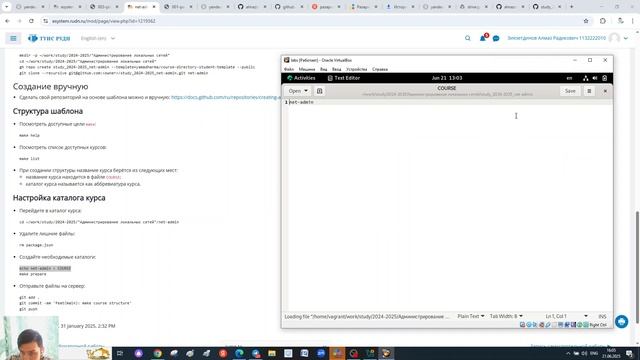Open the hamburger side menu on the course site
Screen dimensions: 640x360
point(13,38)
